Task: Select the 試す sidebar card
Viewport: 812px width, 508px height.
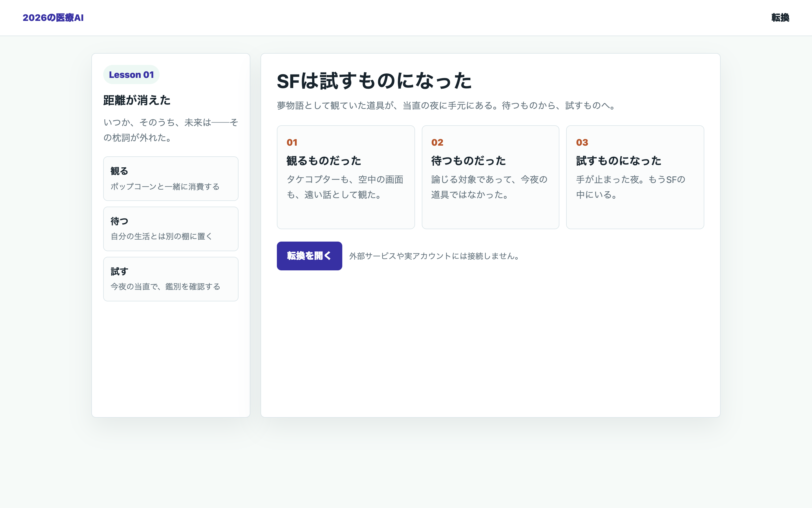Action: click(x=171, y=279)
